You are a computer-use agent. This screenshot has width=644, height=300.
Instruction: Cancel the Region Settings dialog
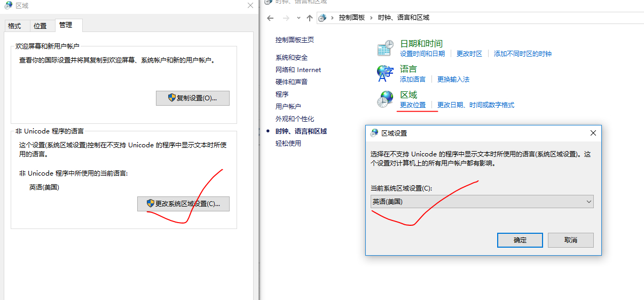(571, 240)
